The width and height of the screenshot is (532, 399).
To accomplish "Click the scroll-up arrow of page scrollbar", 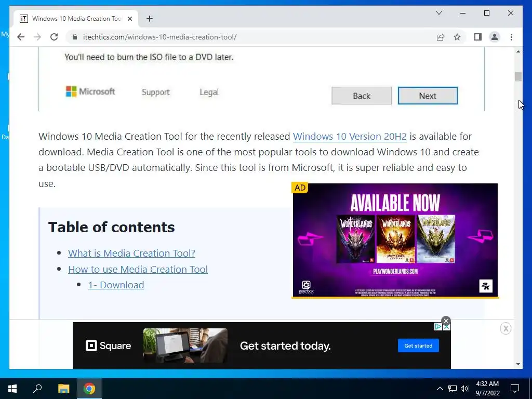I will [x=518, y=51].
